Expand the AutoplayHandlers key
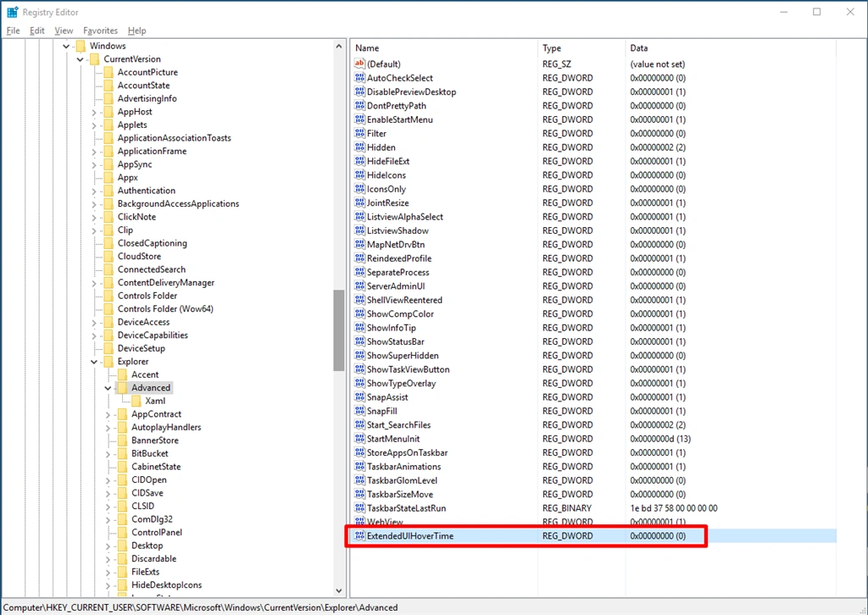868x615 pixels. click(108, 428)
